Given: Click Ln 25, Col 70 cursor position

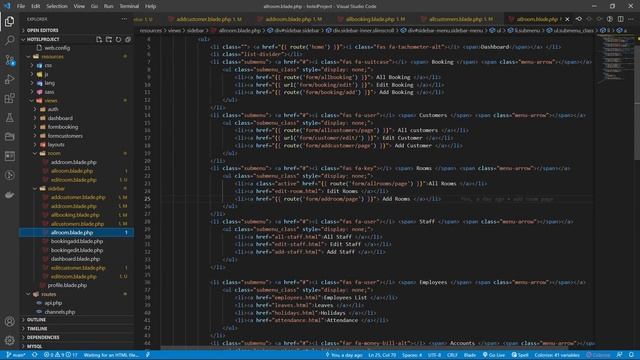Looking at the screenshot, I should [x=382, y=355].
